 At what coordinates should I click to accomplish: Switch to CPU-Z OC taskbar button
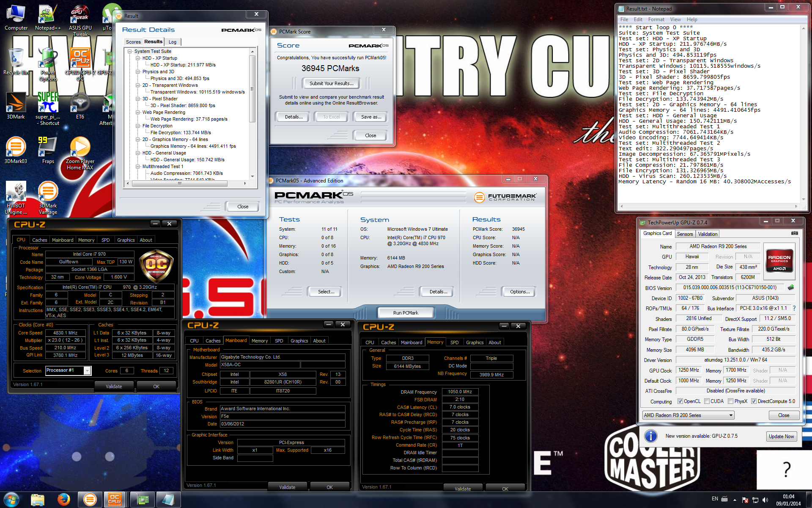(x=115, y=500)
